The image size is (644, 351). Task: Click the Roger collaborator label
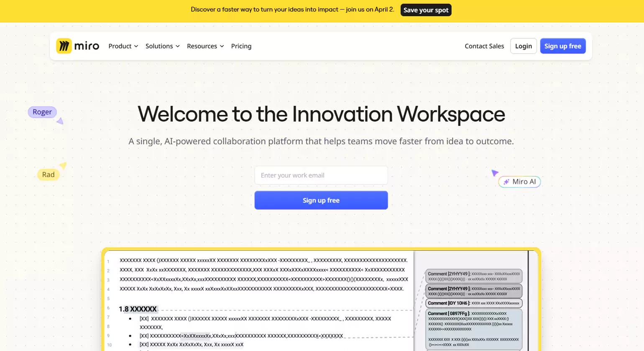click(x=42, y=112)
